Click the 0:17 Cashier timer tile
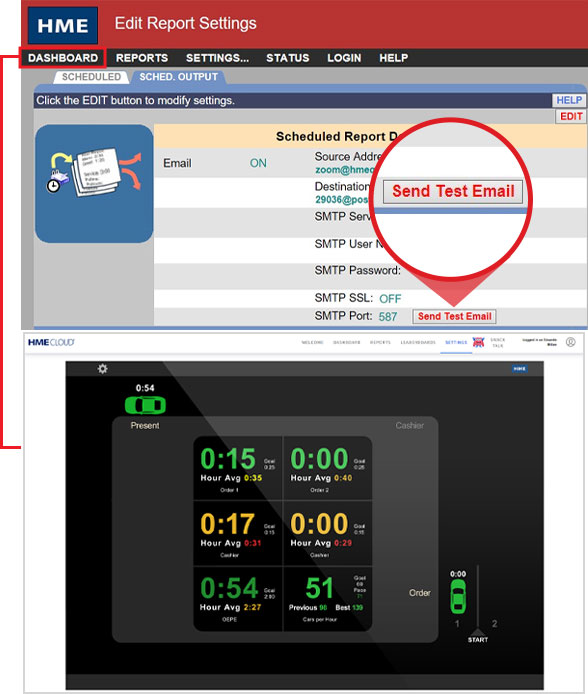The width and height of the screenshot is (588, 694). click(x=238, y=533)
